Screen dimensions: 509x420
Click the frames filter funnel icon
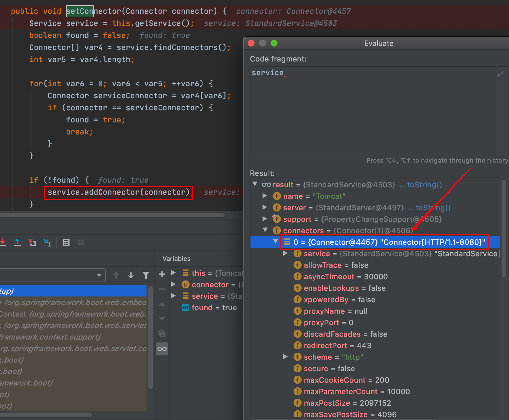click(146, 275)
